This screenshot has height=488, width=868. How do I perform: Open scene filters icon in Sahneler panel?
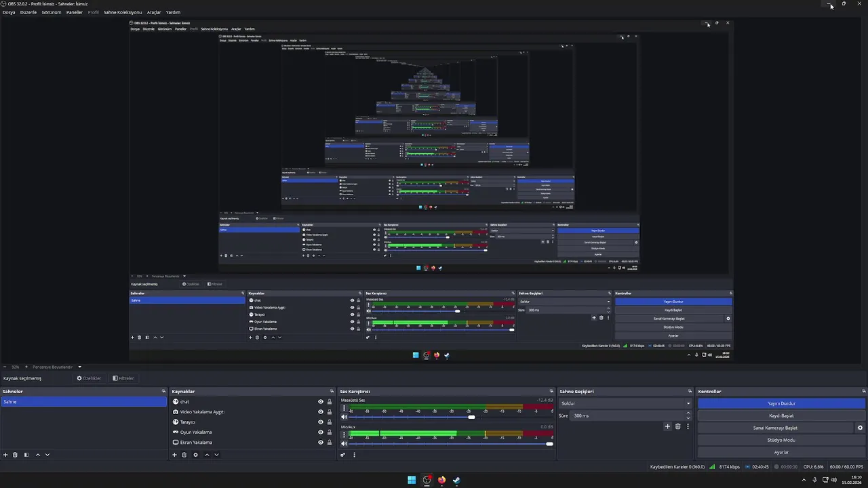coord(26,455)
